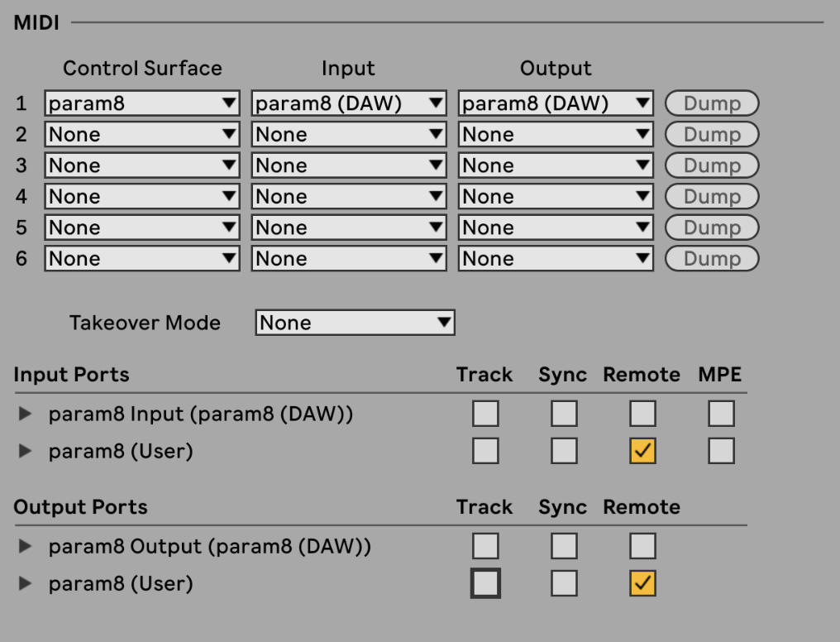The width and height of the screenshot is (840, 642).
Task: Enable Remote for param8 Input (DAW) port
Action: 642,414
